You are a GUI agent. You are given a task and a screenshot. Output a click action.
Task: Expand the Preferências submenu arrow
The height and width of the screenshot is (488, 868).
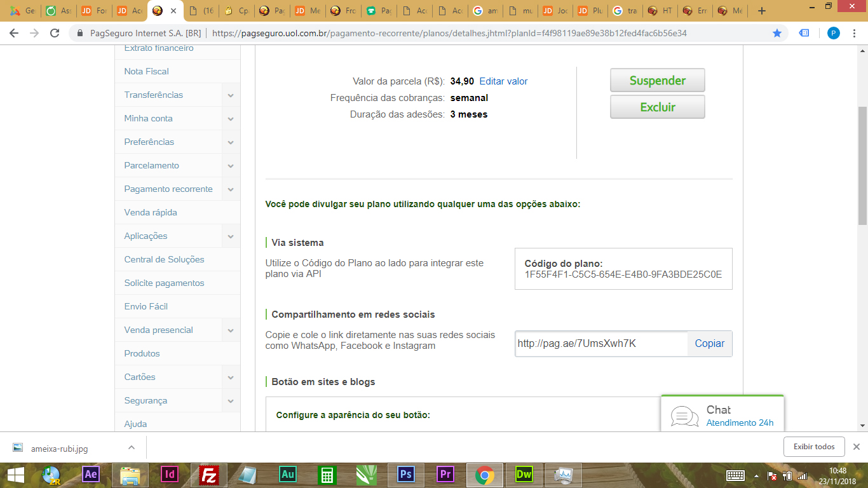click(231, 142)
